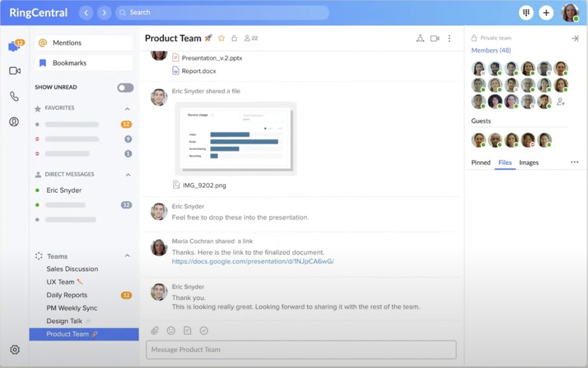Click the lock icon next to Product Team
588x368 pixels.
[x=234, y=39]
